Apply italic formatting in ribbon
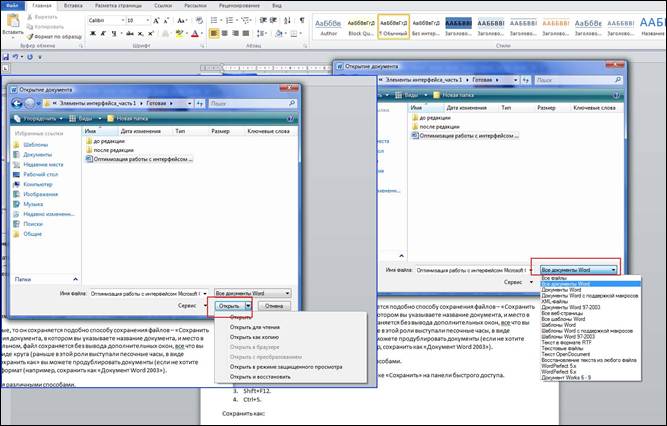This screenshot has width=667, height=426. click(x=103, y=33)
